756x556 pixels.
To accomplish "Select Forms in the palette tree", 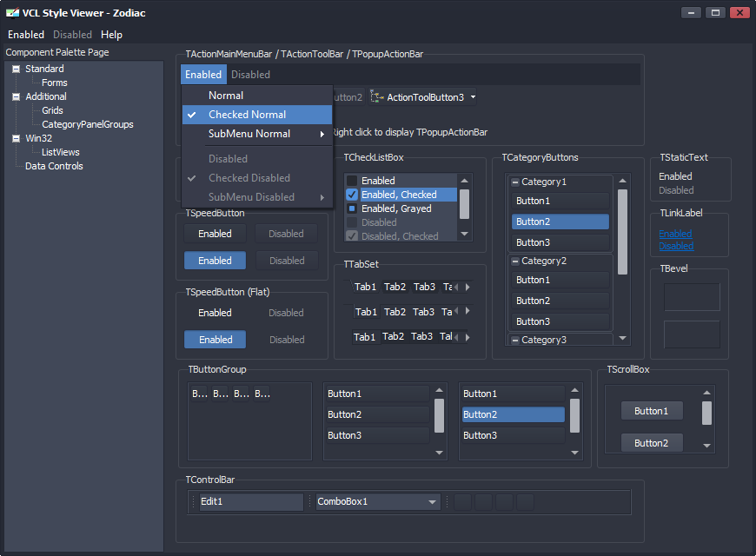I will click(x=55, y=83).
